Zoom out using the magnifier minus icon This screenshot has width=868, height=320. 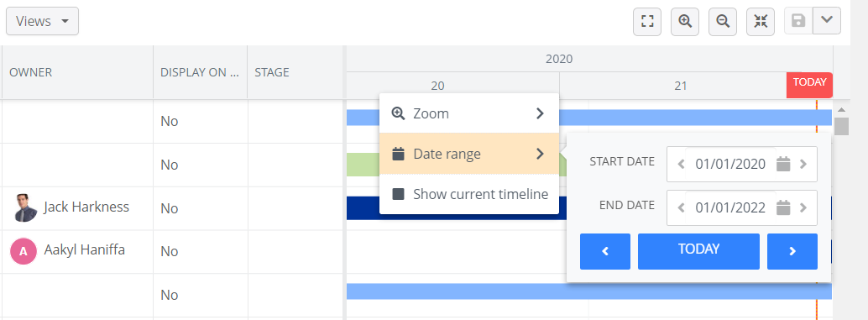pyautogui.click(x=723, y=22)
